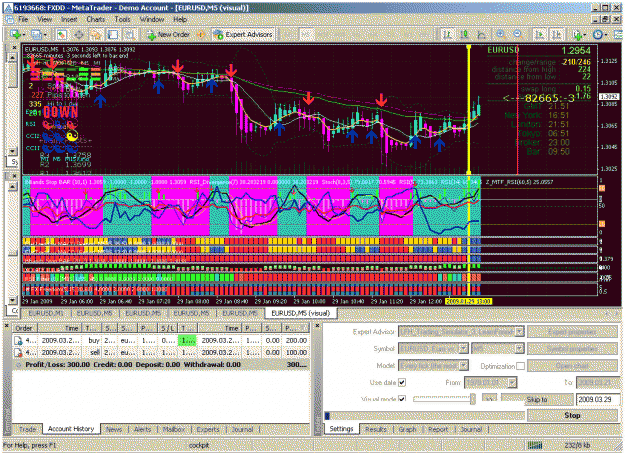Toggle the Chart Shift icon

[556, 35]
